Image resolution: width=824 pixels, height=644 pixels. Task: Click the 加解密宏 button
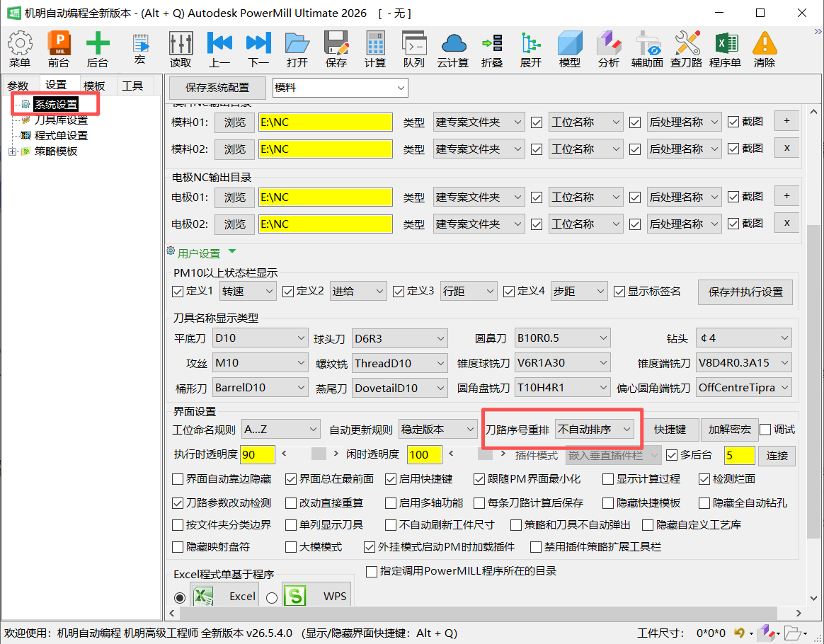729,430
